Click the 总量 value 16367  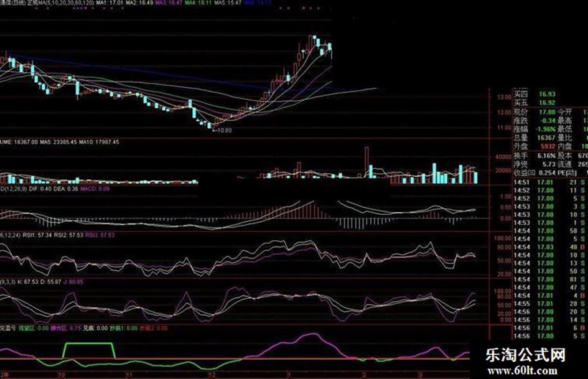coord(546,138)
